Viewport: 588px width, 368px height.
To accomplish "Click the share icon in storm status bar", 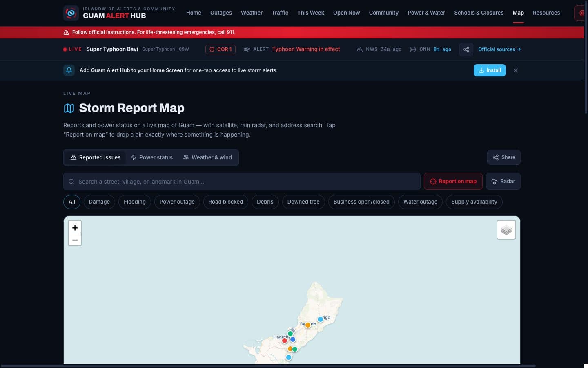I will coord(466,49).
